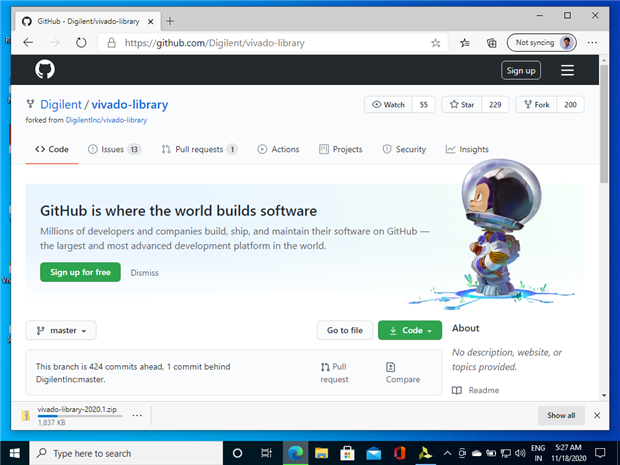This screenshot has height=465, width=620.
Task: Click the ENG IN language indicator
Action: click(x=538, y=453)
